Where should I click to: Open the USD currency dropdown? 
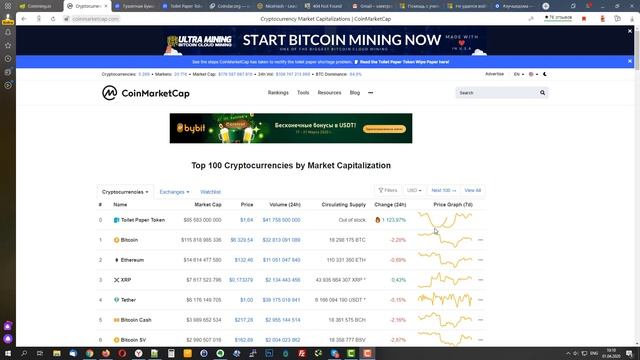click(x=414, y=190)
